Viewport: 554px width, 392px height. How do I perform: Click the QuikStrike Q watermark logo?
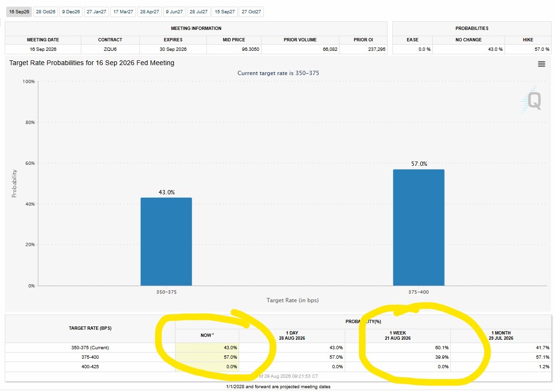(x=531, y=100)
